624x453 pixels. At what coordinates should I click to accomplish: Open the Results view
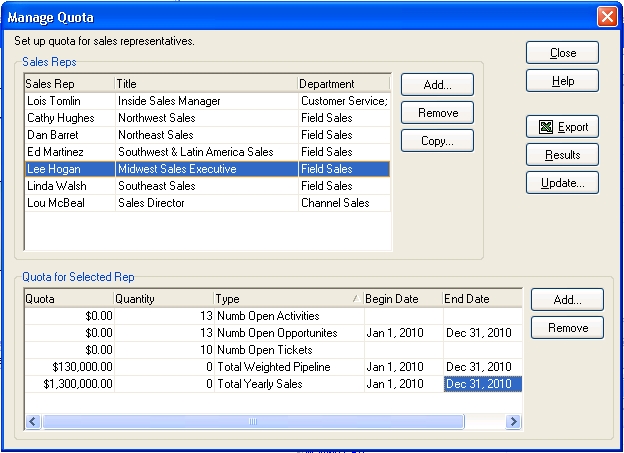click(562, 155)
